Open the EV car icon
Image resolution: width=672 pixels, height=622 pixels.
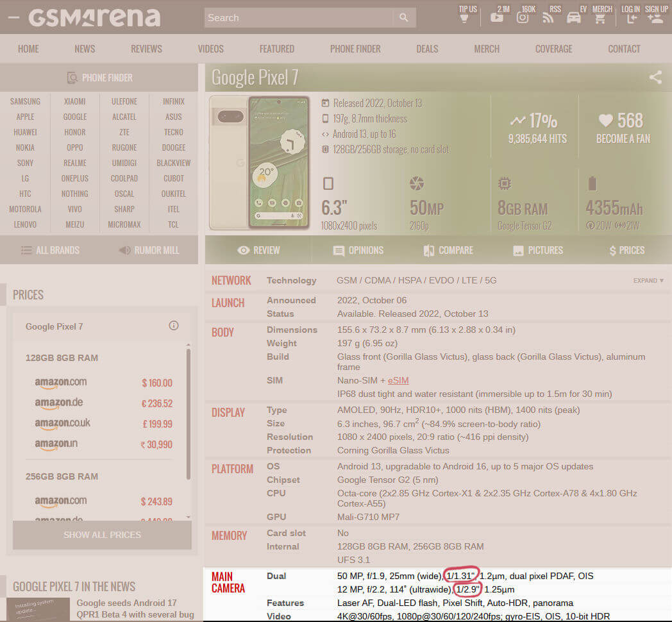pyautogui.click(x=573, y=18)
